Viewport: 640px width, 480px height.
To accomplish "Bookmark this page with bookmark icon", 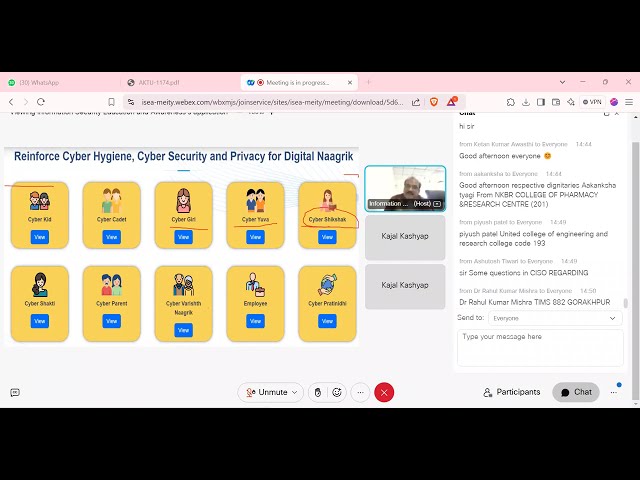I will tap(111, 102).
